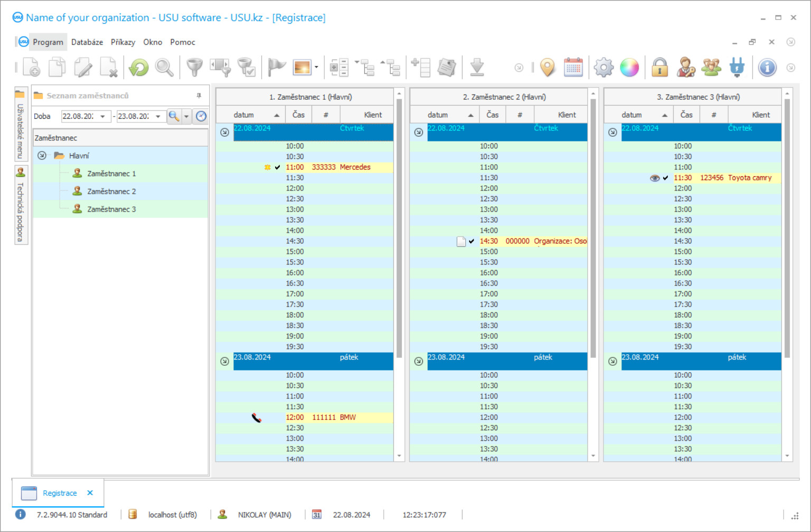Image resolution: width=811 pixels, height=532 pixels.
Task: Click the settings gear icon
Action: (x=603, y=67)
